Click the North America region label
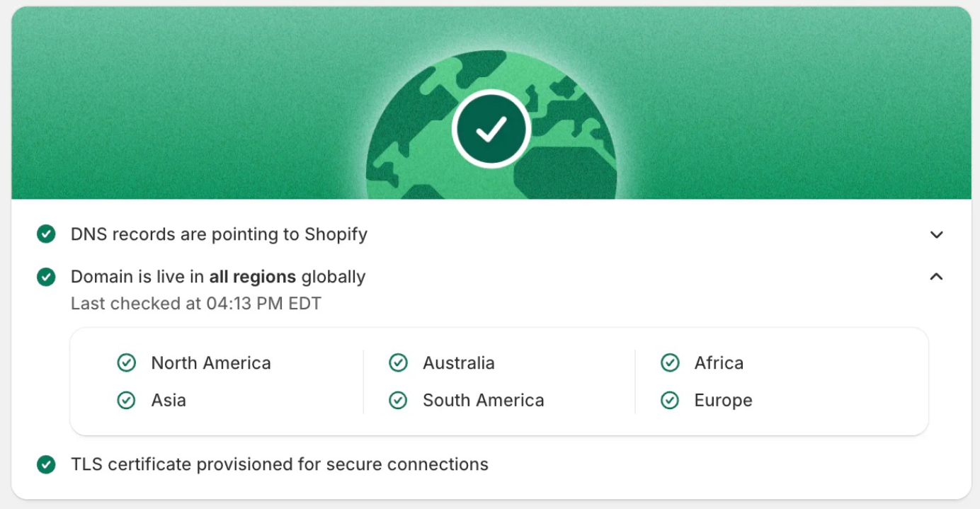The height and width of the screenshot is (509, 980). click(x=211, y=363)
